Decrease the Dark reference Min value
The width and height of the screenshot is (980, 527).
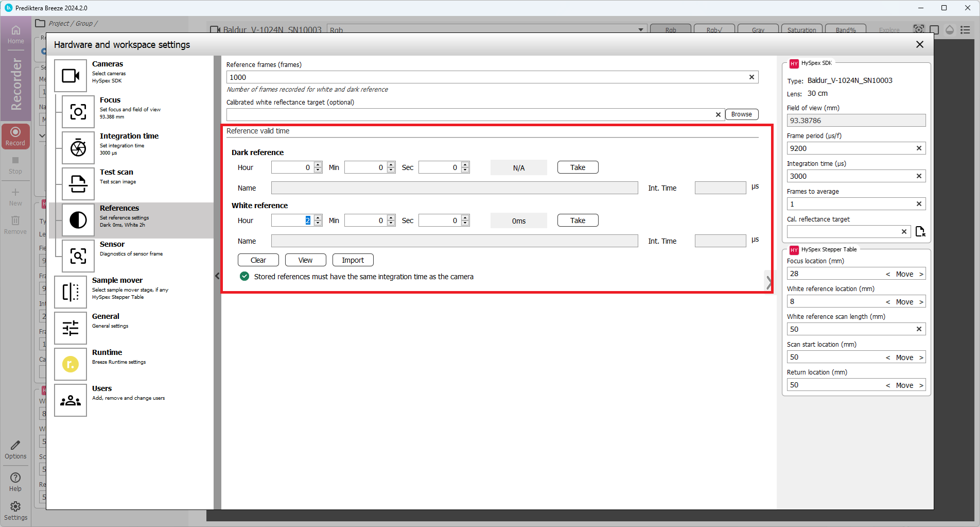tap(391, 170)
